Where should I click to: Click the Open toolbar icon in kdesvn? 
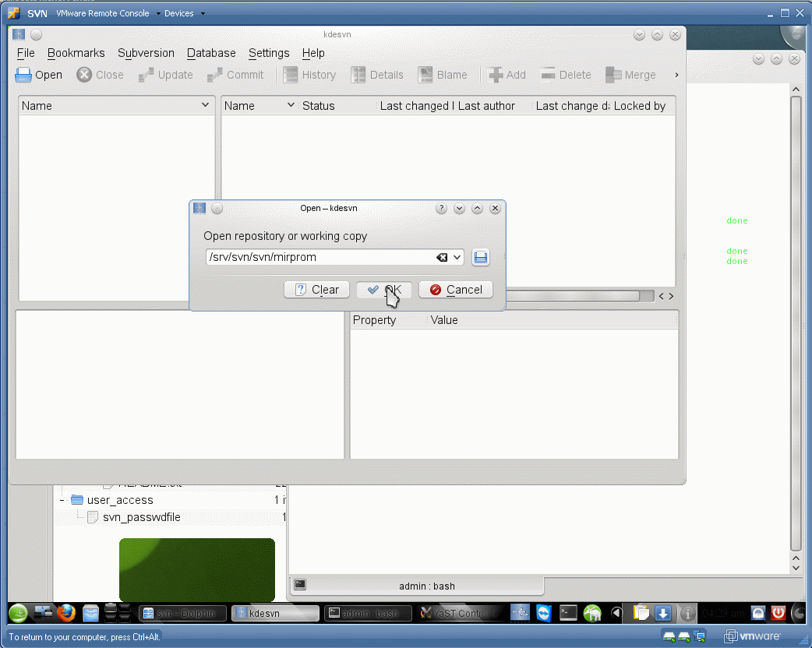pyautogui.click(x=23, y=75)
